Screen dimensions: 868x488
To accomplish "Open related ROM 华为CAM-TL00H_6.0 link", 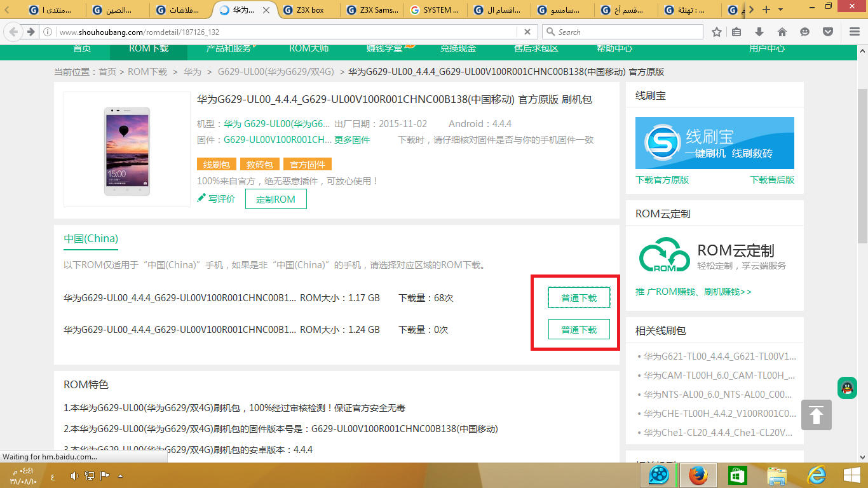I will pyautogui.click(x=719, y=376).
